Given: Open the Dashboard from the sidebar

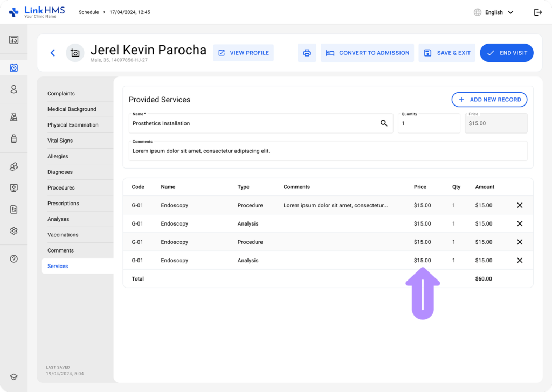Looking at the screenshot, I should pos(13,39).
